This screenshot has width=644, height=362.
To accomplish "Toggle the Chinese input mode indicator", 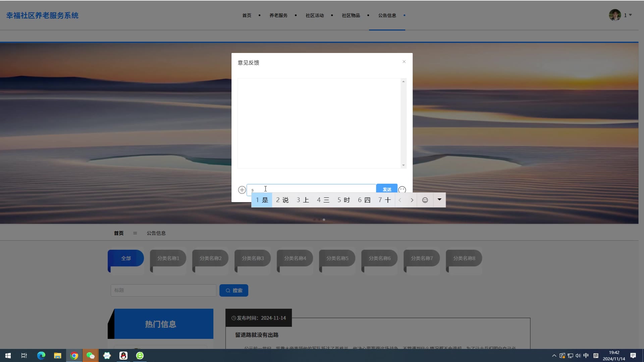I will click(586, 356).
